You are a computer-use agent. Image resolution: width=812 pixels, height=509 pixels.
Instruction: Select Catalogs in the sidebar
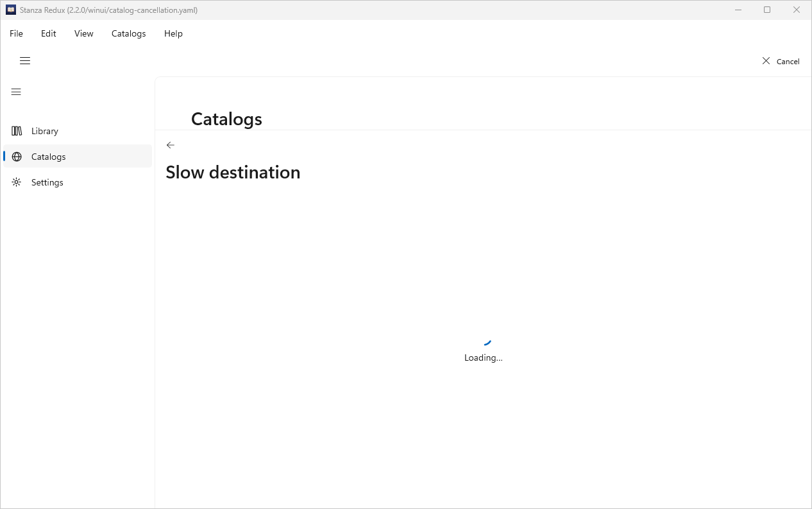pos(78,157)
